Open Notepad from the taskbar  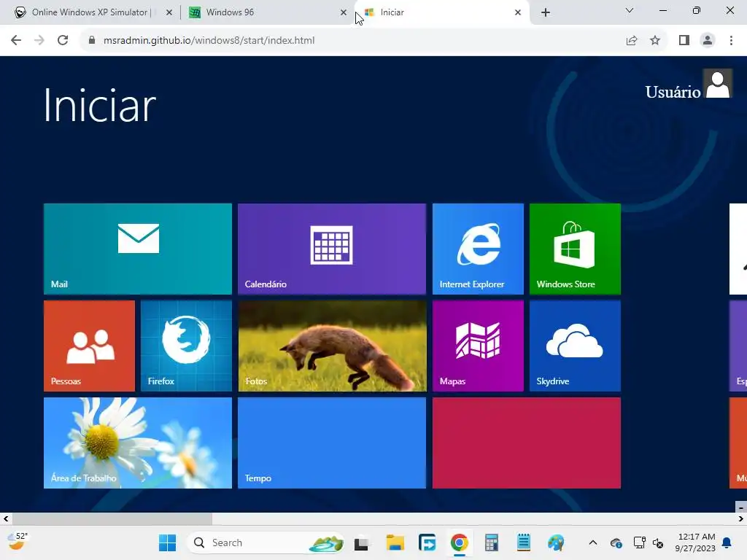[524, 542]
